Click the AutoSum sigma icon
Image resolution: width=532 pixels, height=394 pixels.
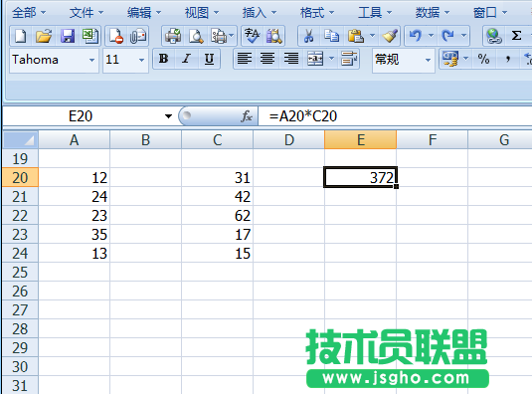tap(516, 36)
